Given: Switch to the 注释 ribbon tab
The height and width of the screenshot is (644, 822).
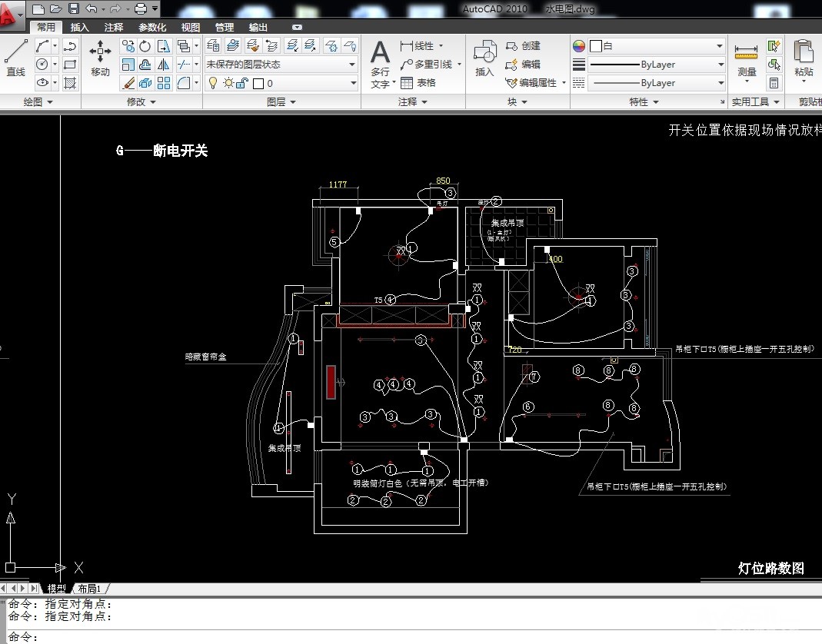Looking at the screenshot, I should 114,27.
